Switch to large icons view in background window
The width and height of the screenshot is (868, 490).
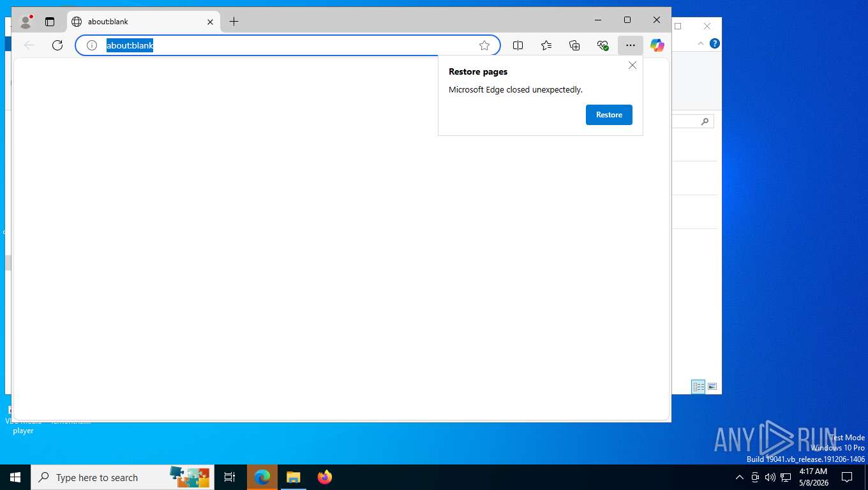tap(712, 387)
